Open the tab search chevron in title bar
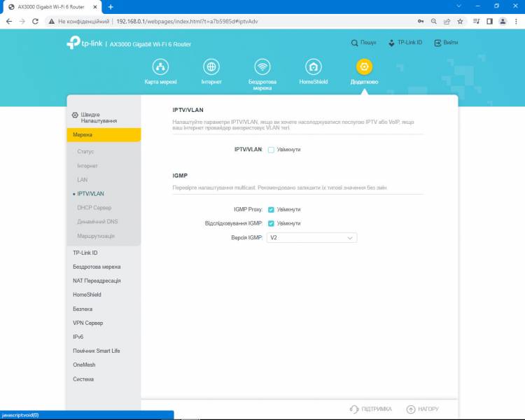This screenshot has height=420, width=525. click(x=459, y=6)
